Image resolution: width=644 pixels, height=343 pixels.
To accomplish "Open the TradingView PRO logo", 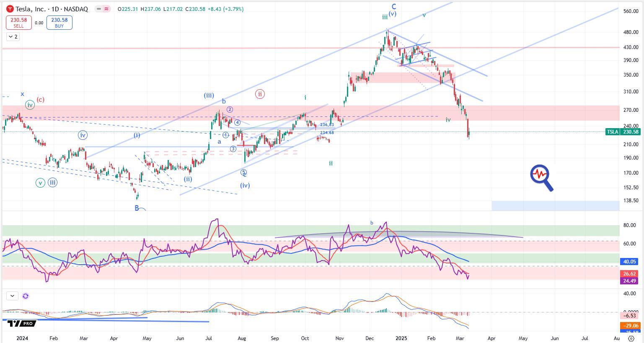I will point(21,323).
